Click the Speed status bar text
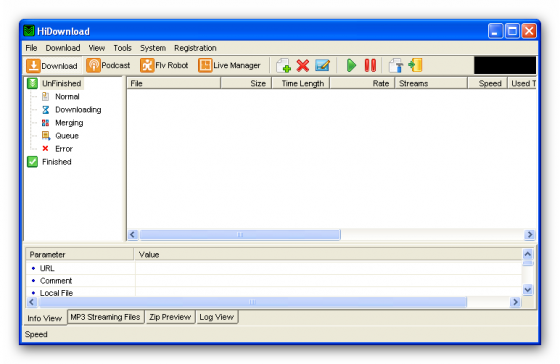The height and width of the screenshot is (364, 560). [36, 334]
